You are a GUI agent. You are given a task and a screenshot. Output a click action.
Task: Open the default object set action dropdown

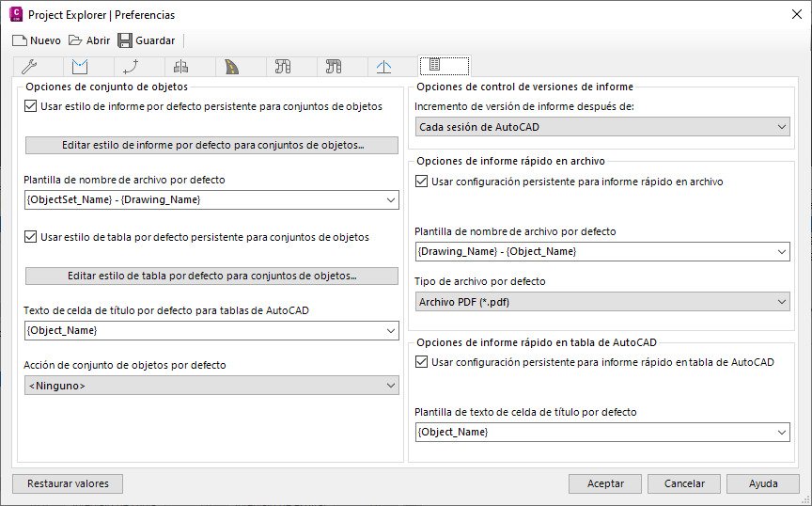[x=211, y=385]
